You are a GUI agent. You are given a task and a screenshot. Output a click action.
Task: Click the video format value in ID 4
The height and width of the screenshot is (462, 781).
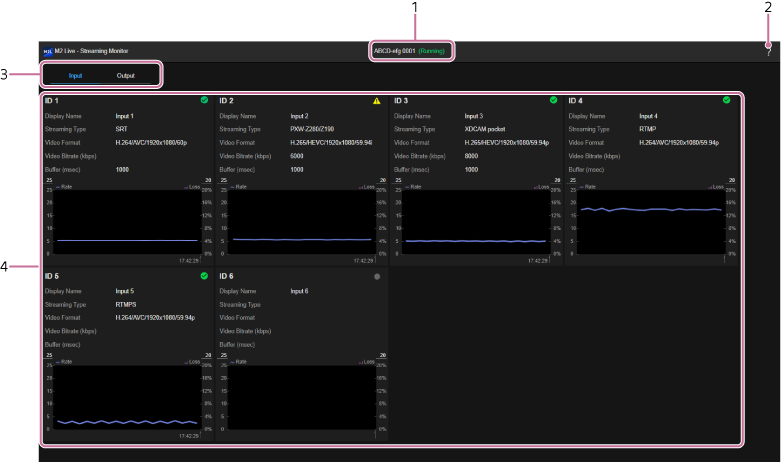(679, 143)
